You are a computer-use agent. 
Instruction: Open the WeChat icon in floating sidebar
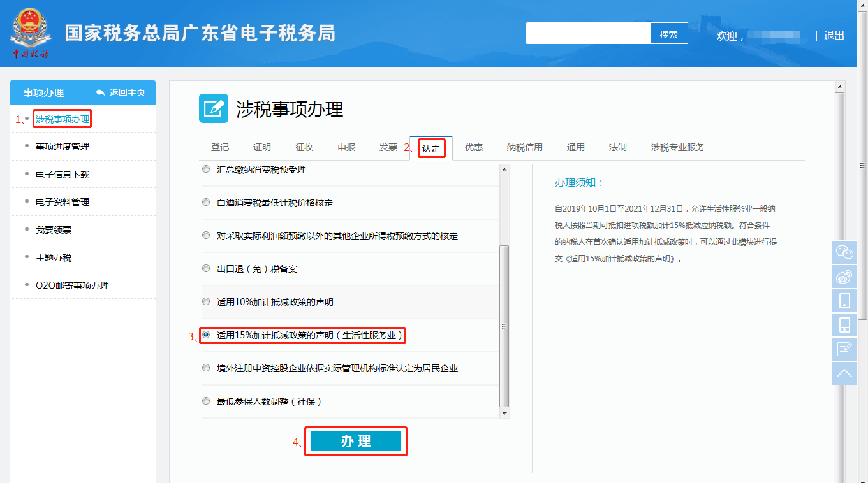[x=844, y=252]
